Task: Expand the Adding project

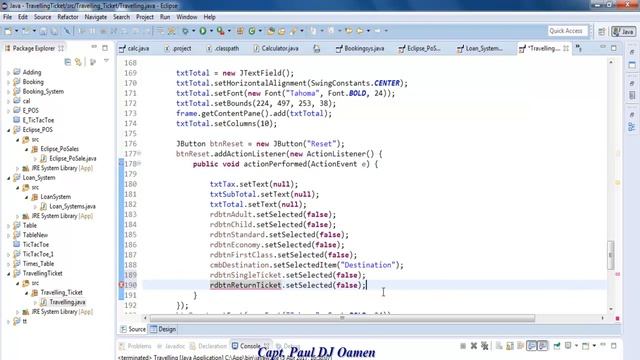Action: click(x=8, y=72)
